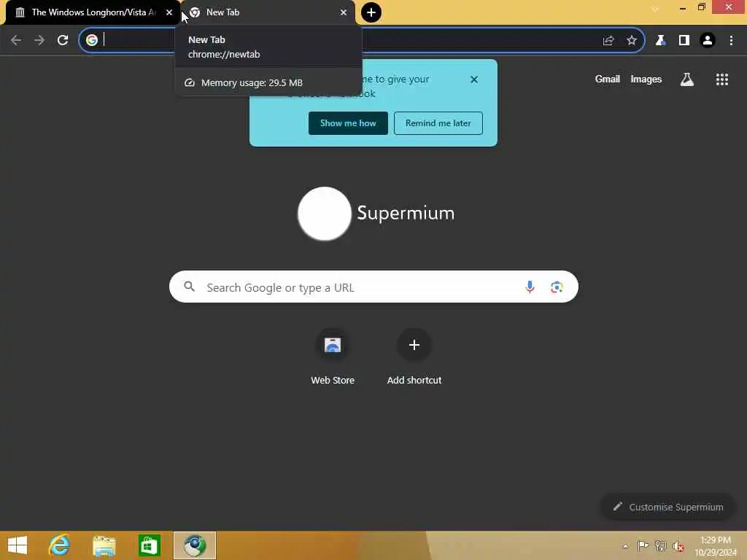Dismiss the blue promo card
The width and height of the screenshot is (747, 560).
click(x=473, y=79)
